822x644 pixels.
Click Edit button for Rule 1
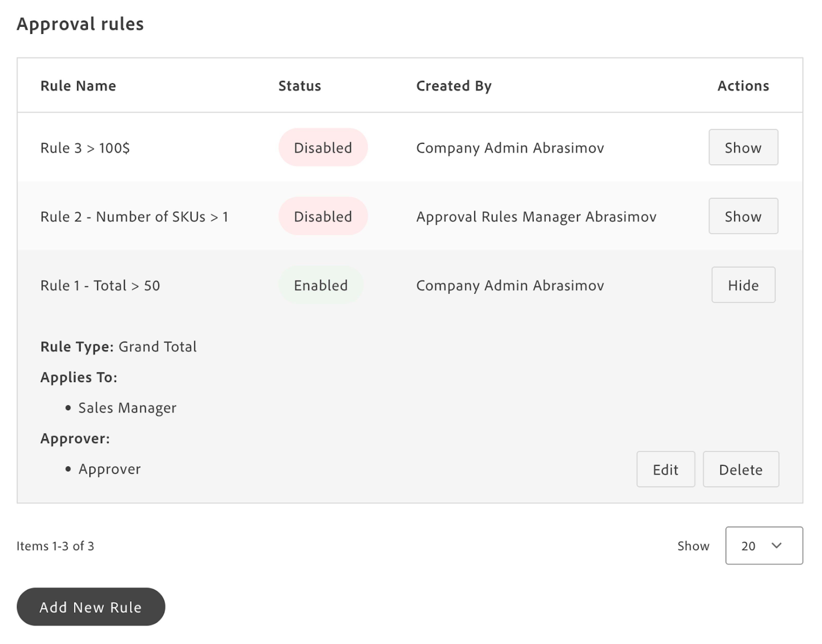tap(665, 469)
